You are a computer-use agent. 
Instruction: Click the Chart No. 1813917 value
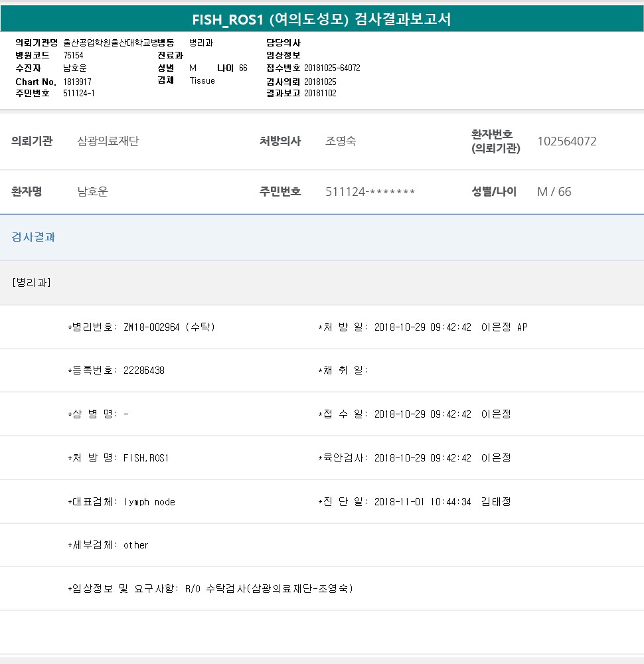[77, 82]
